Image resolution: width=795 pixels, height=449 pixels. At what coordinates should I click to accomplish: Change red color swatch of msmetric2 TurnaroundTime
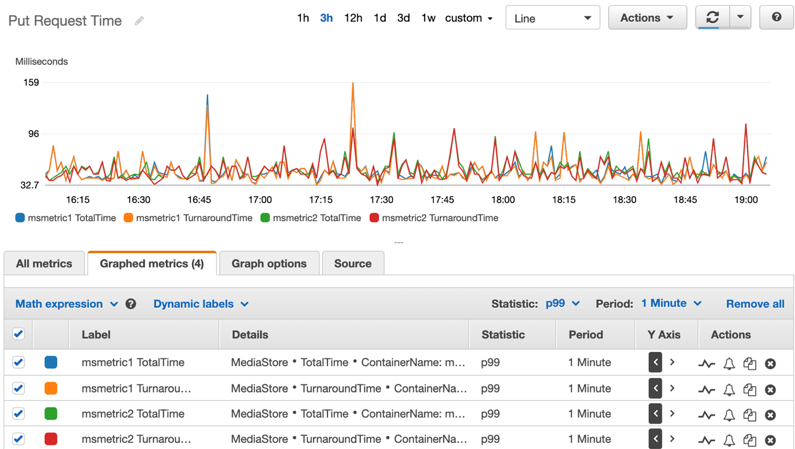coord(51,438)
